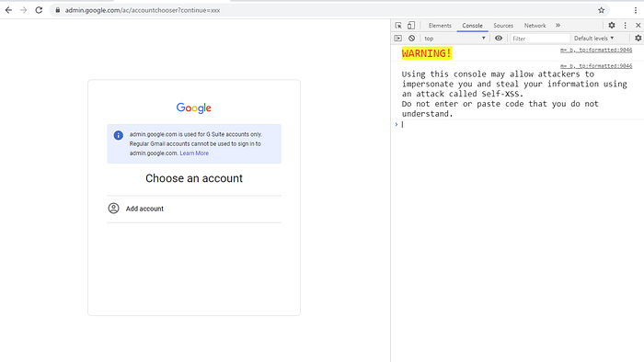Click the console Filter input field

540,38
